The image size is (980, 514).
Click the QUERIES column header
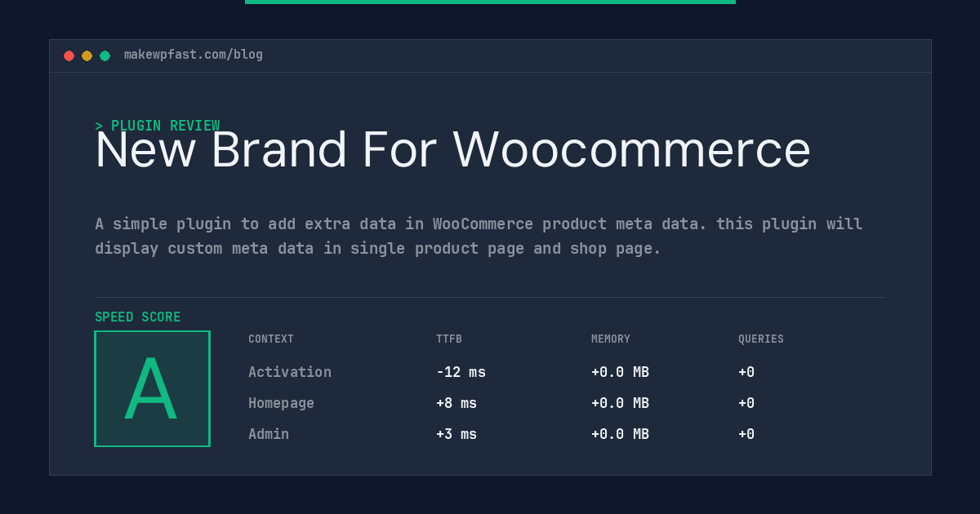(x=761, y=339)
